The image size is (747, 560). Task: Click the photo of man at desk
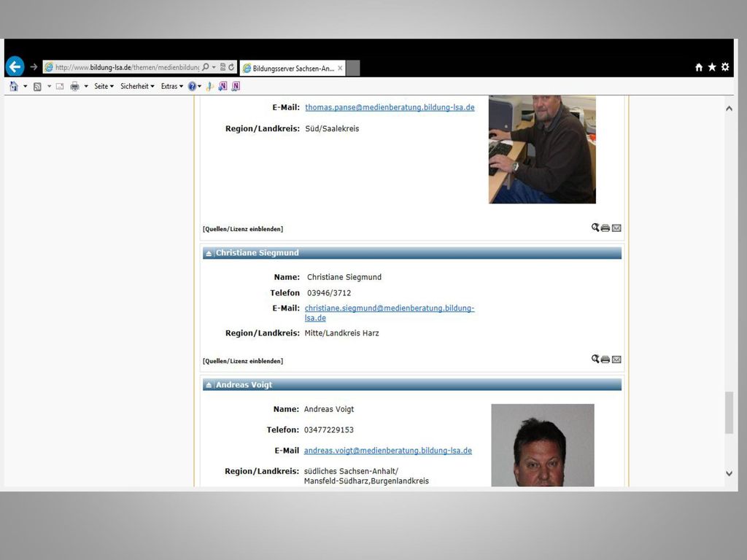pyautogui.click(x=542, y=149)
